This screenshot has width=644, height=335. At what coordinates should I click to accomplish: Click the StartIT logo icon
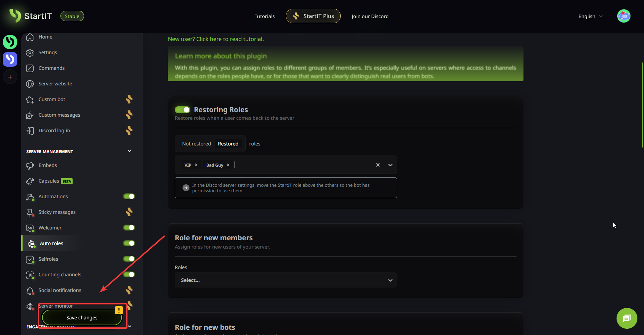pyautogui.click(x=15, y=16)
